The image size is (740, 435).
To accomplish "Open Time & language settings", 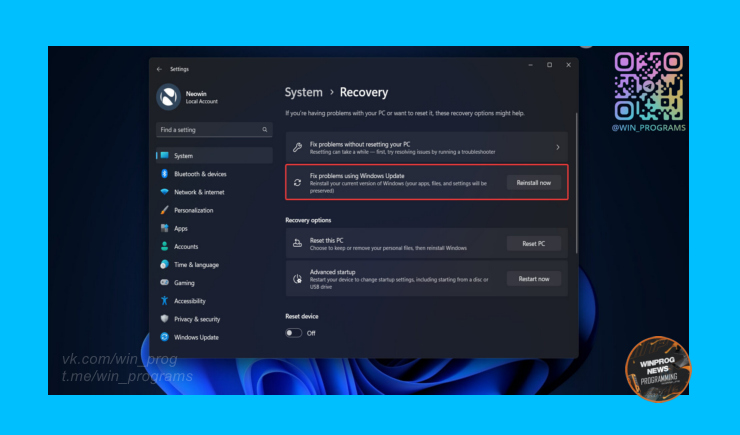I will [214, 264].
